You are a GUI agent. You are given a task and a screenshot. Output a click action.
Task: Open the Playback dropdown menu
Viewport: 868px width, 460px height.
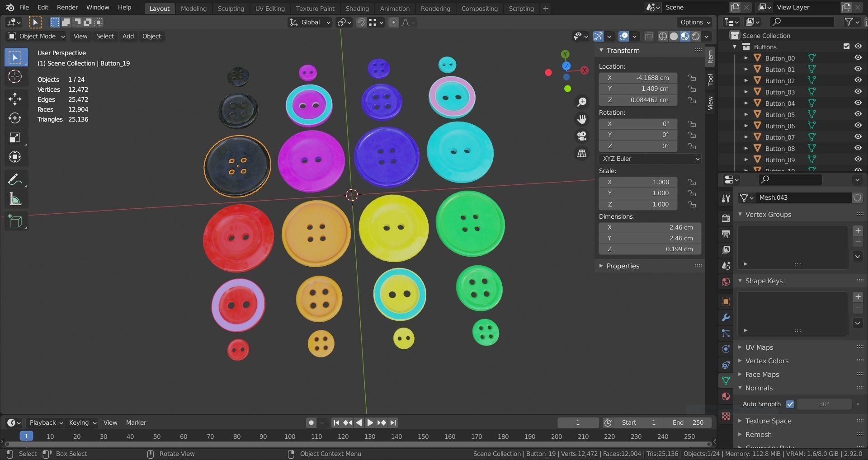click(46, 422)
